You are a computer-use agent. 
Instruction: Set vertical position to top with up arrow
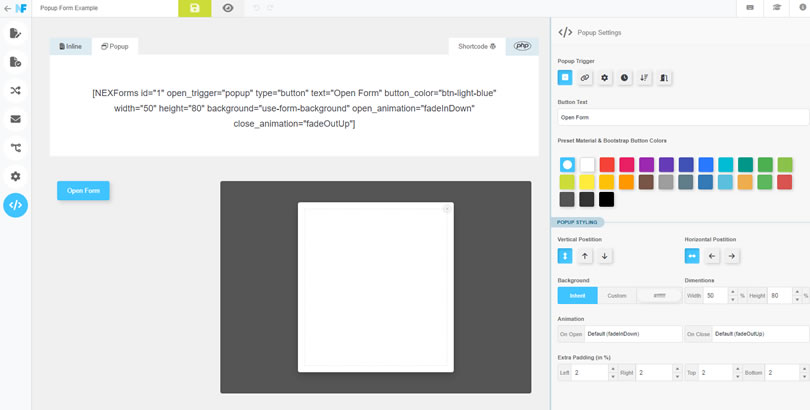[x=585, y=256]
